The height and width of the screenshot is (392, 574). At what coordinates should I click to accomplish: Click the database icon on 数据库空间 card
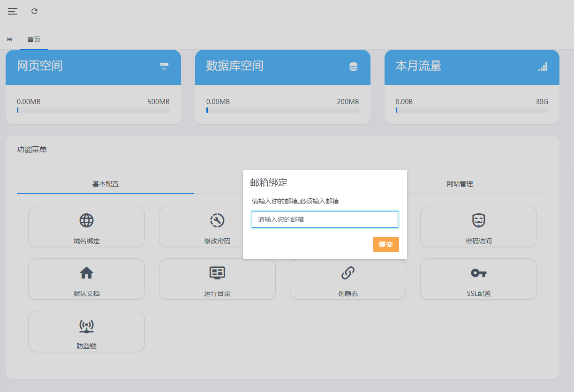coord(353,67)
